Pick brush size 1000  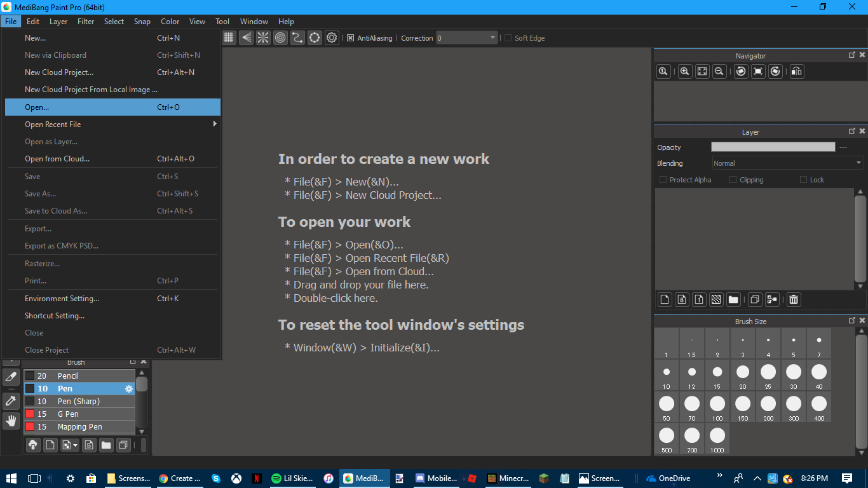[717, 438]
